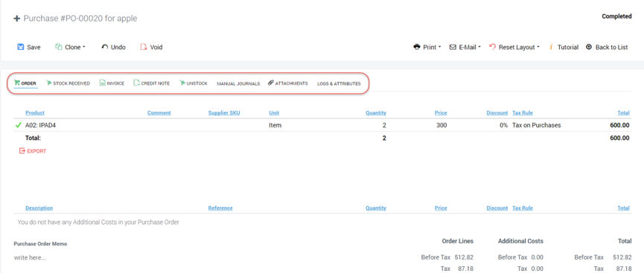
Task: Click the Undo arrow icon
Action: point(105,47)
